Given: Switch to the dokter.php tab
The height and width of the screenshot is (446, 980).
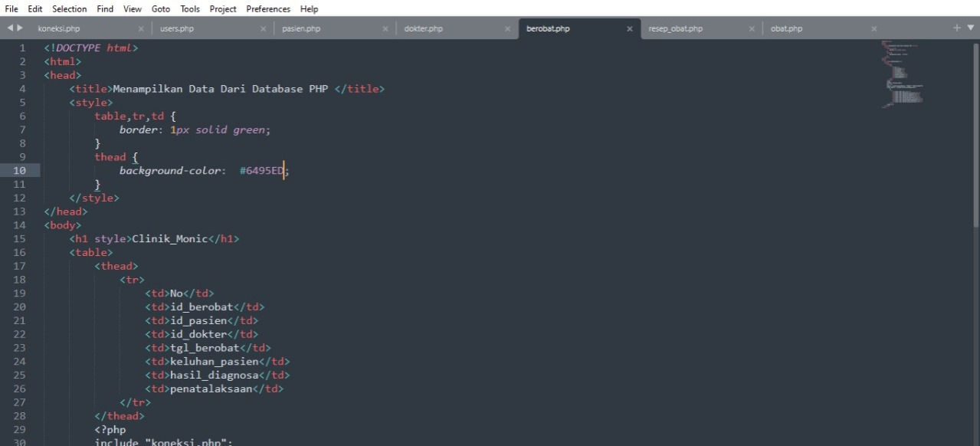Looking at the screenshot, I should [424, 29].
